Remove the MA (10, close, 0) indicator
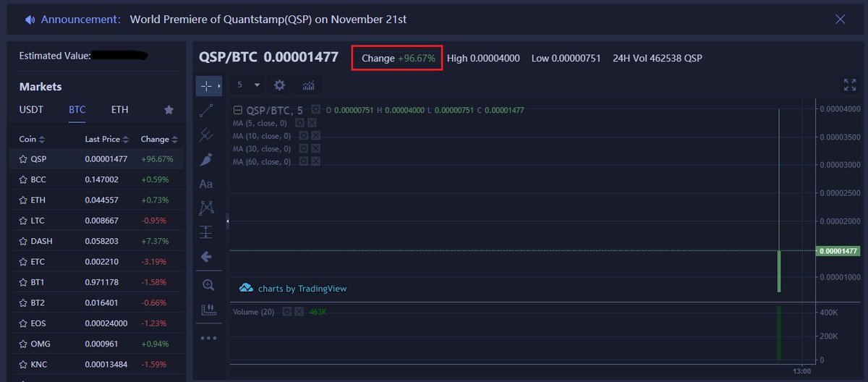This screenshot has width=868, height=382. (x=315, y=136)
